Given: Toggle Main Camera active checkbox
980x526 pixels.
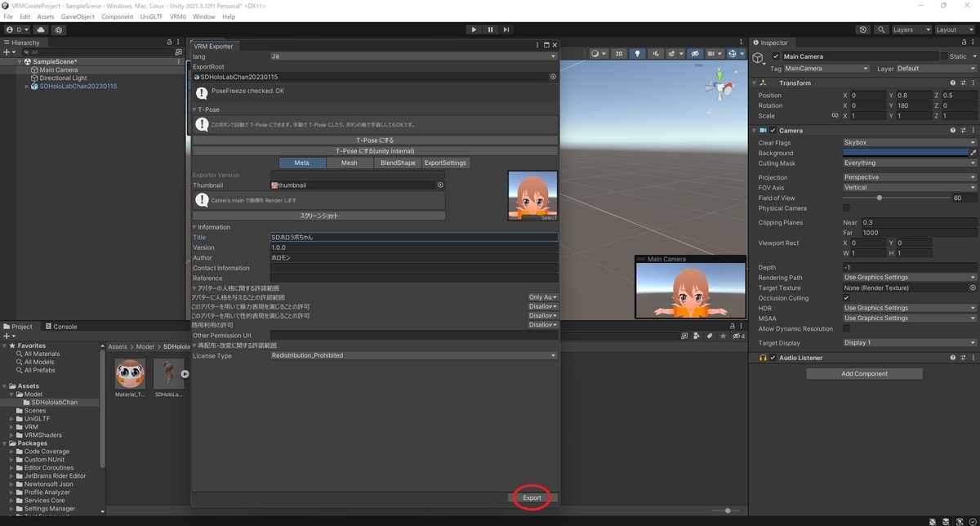Looking at the screenshot, I should (776, 56).
